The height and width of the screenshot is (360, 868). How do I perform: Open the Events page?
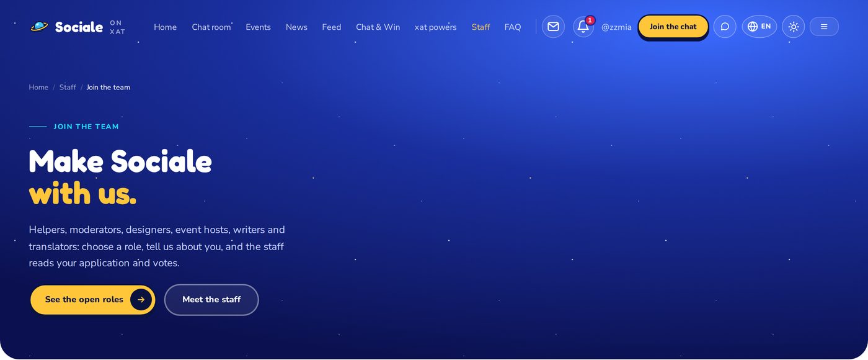click(x=258, y=27)
